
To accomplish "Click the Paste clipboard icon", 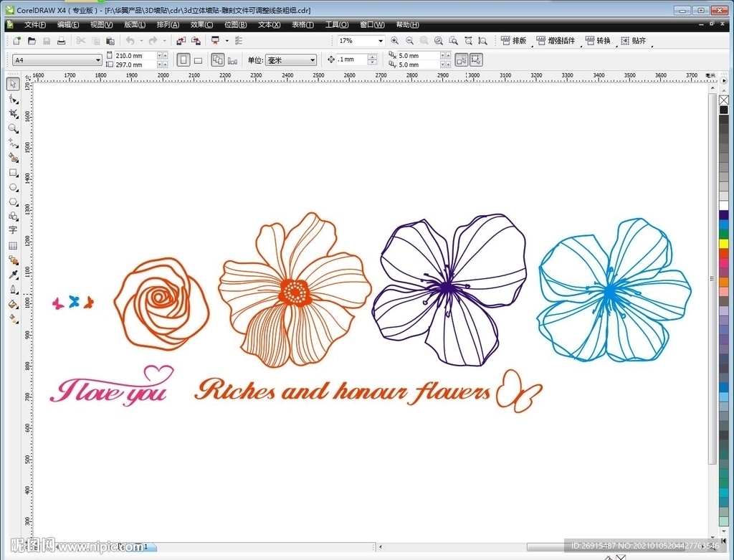I will pyautogui.click(x=110, y=42).
